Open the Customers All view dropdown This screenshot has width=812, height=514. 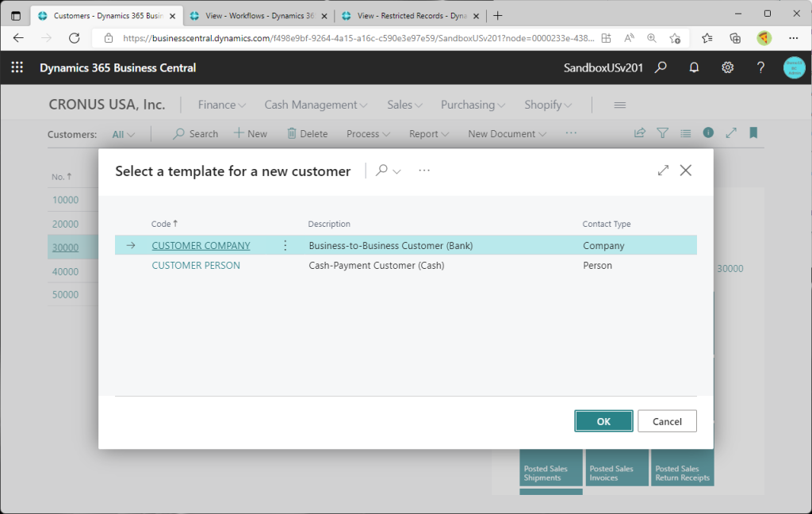point(123,134)
